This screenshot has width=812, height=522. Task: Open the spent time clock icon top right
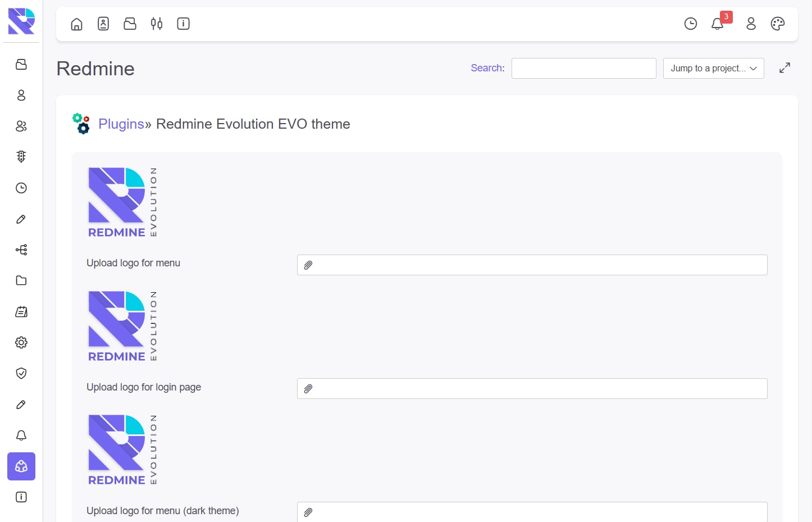[x=690, y=24]
